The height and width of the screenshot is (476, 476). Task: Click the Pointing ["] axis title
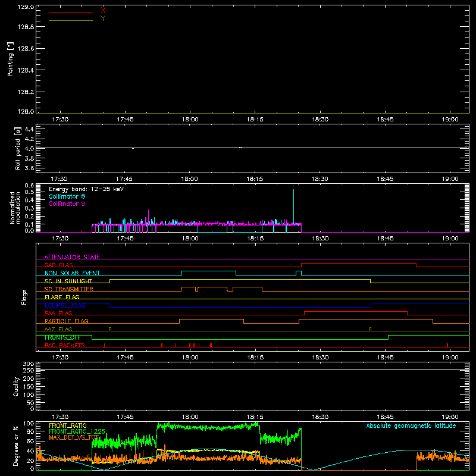pos(11,59)
